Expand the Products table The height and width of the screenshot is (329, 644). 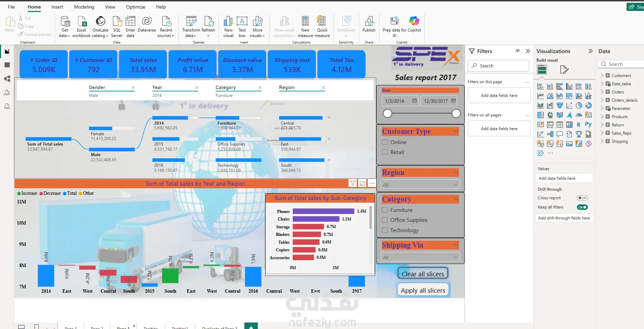(602, 116)
